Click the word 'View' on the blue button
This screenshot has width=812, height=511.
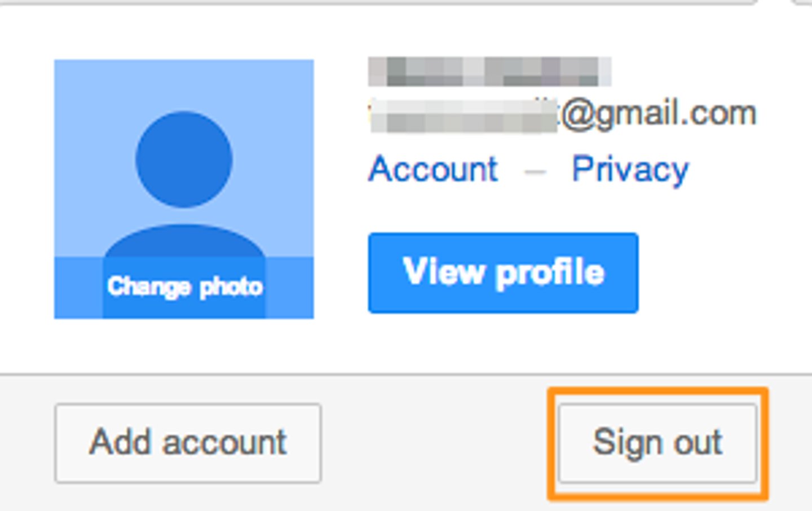[444, 272]
